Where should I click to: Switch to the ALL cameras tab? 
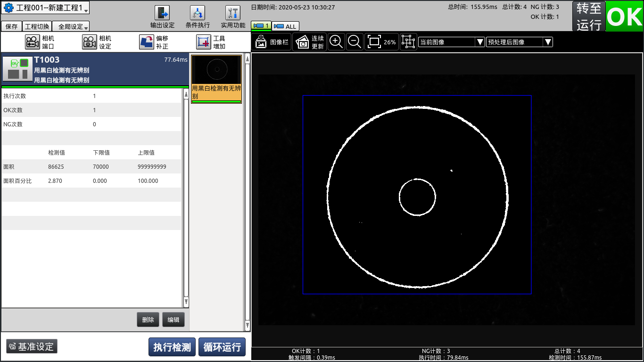tap(286, 26)
